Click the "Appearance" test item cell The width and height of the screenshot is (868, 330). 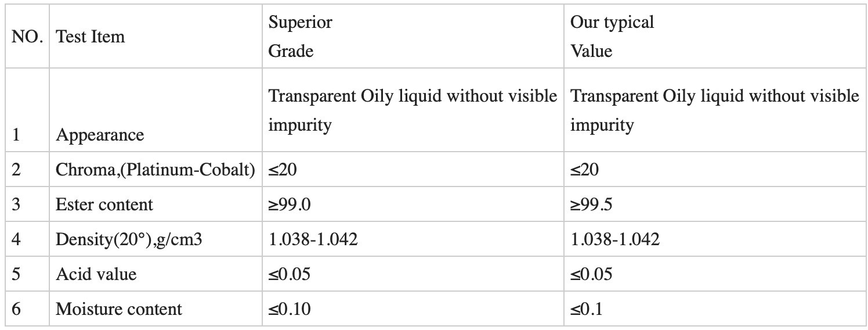pyautogui.click(x=100, y=135)
